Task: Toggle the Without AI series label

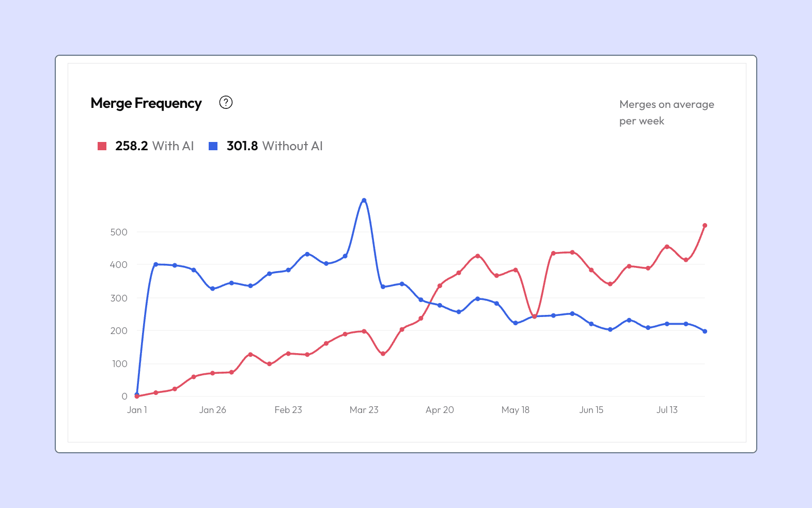Action: pyautogui.click(x=292, y=146)
